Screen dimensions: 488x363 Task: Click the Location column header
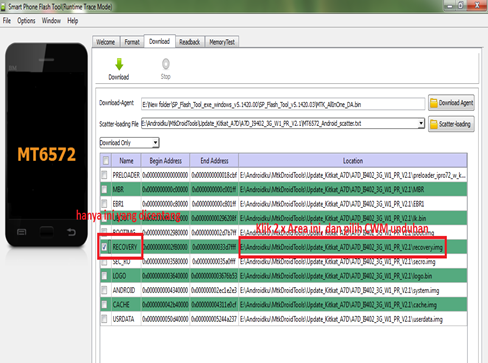point(353,161)
